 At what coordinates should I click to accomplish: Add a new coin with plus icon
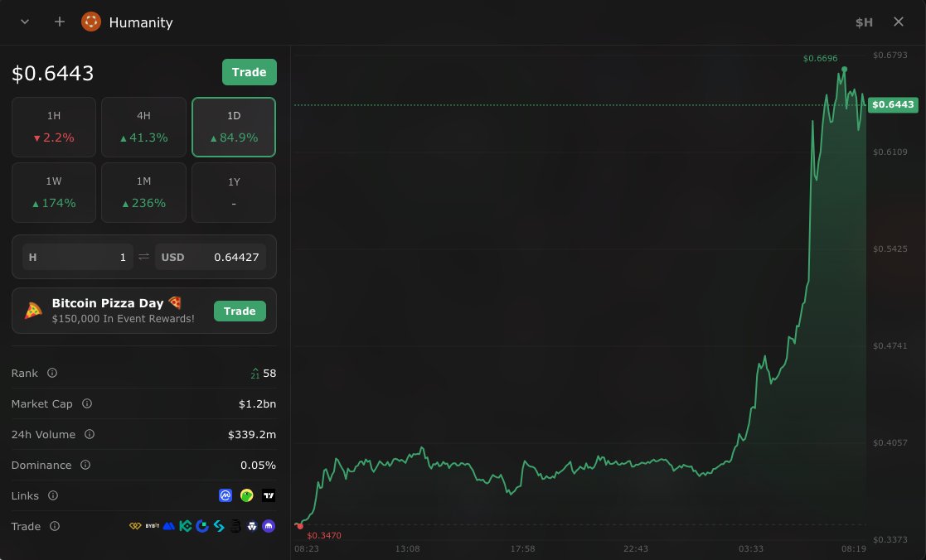pyautogui.click(x=59, y=22)
